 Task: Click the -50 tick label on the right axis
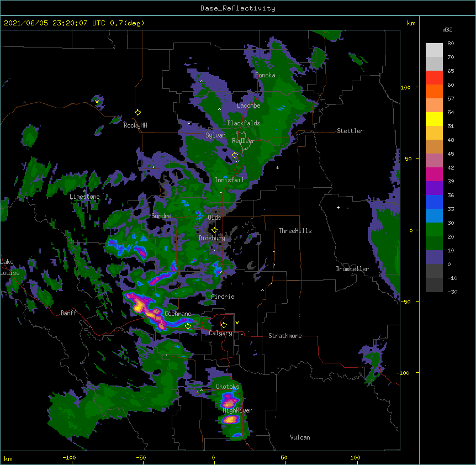coord(405,302)
